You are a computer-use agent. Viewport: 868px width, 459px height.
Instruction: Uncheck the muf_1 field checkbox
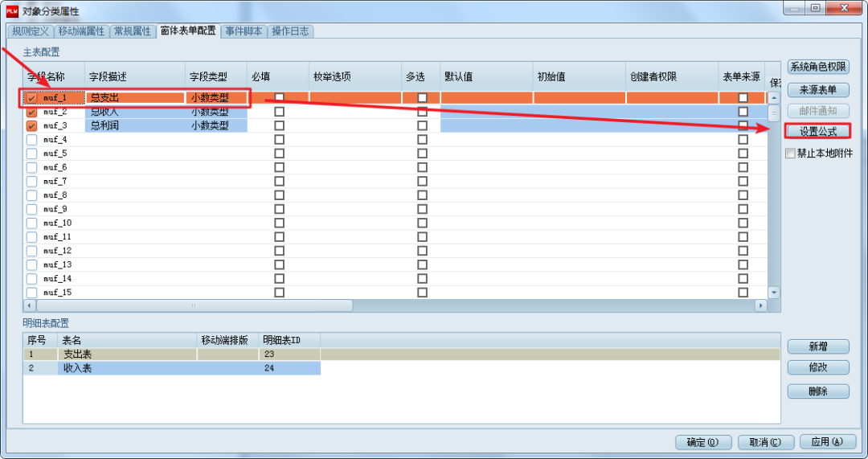[x=32, y=98]
